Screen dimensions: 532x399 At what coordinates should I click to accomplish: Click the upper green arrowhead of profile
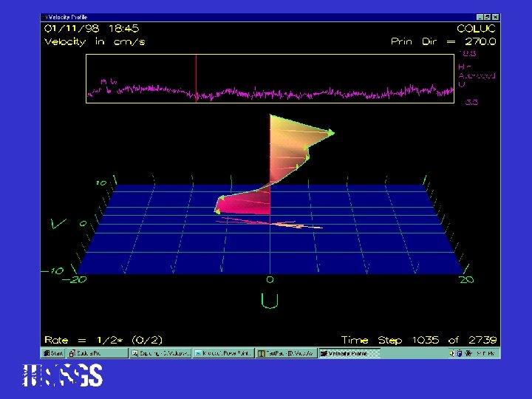[x=330, y=133]
